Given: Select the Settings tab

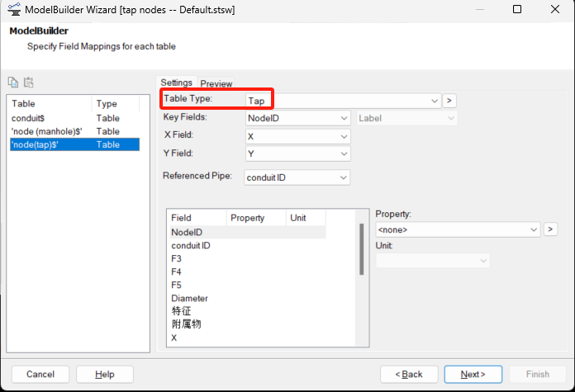Looking at the screenshot, I should (x=176, y=83).
